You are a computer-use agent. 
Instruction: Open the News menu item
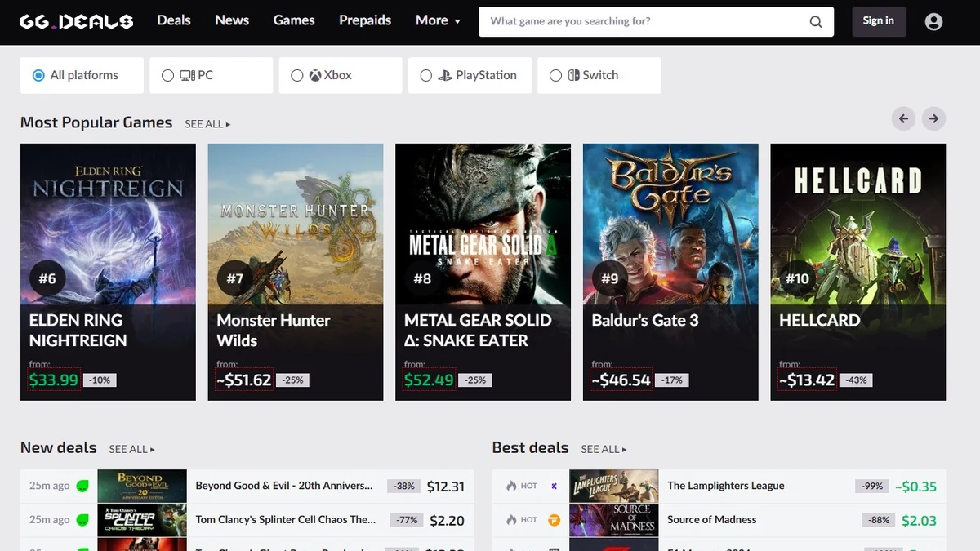point(232,20)
